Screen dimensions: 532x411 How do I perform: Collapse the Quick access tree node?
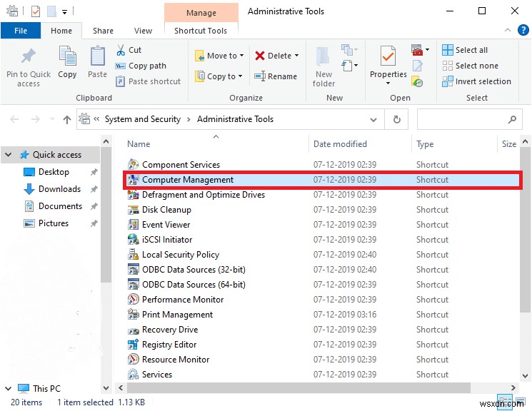point(8,155)
